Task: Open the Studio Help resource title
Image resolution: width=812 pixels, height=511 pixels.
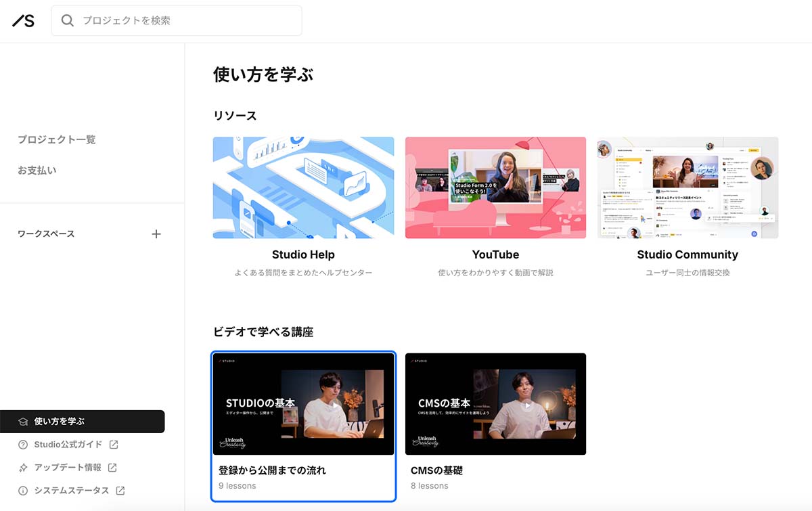Action: [x=303, y=254]
